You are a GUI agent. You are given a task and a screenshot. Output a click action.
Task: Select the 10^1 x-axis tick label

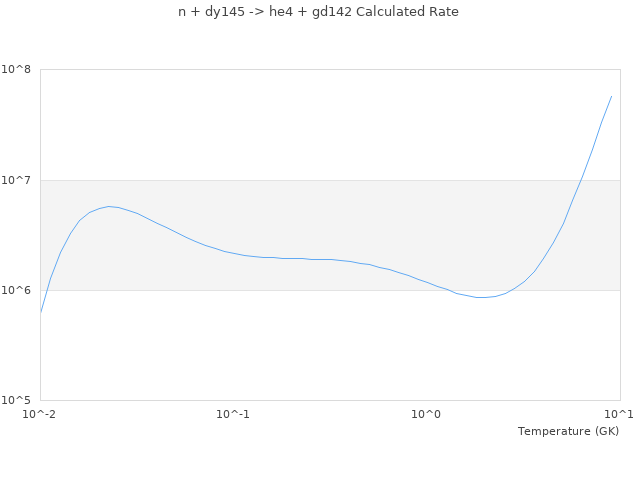tap(620, 414)
